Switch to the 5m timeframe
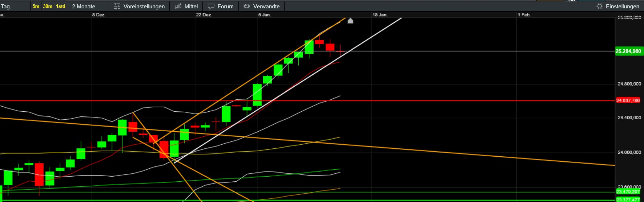The image size is (644, 202). click(36, 7)
